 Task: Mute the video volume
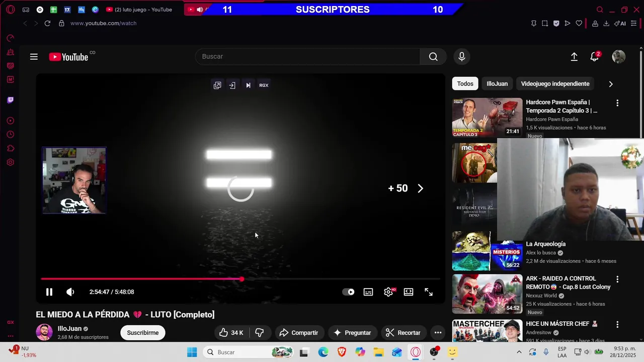pos(70,292)
